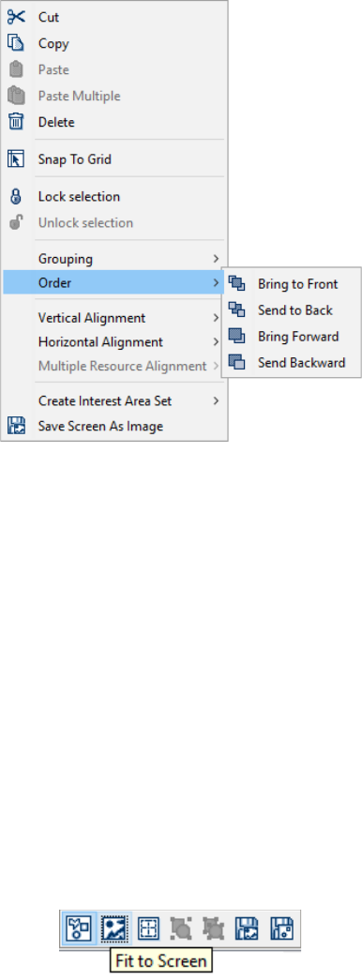The width and height of the screenshot is (362, 980).
Task: Click the Copy icon in context menu
Action: tap(16, 43)
